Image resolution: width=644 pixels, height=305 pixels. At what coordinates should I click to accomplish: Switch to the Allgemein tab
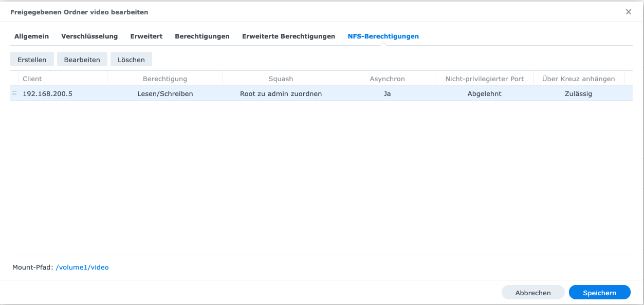tap(32, 36)
